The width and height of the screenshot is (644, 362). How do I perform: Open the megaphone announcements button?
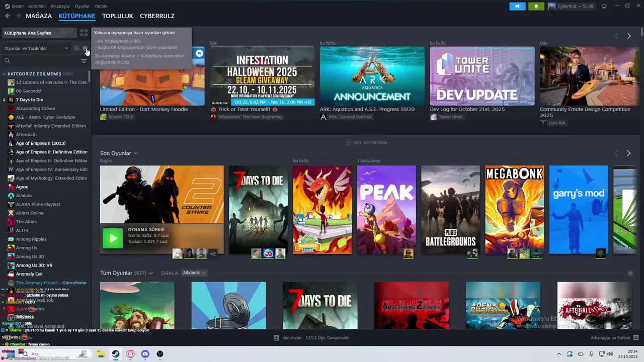coord(517,6)
